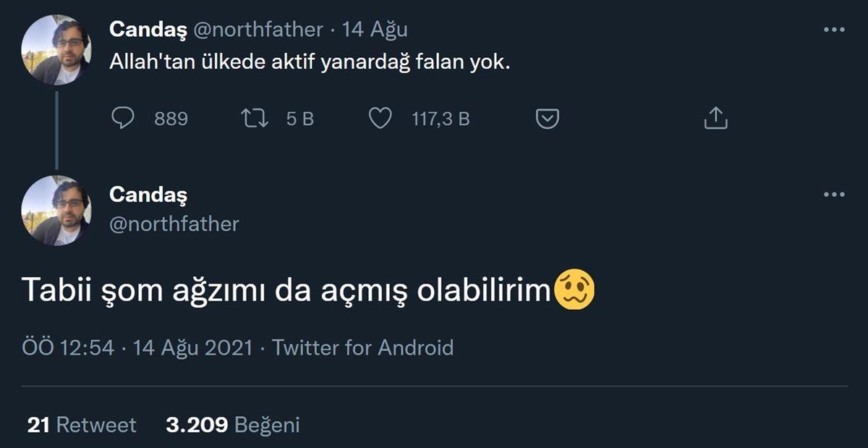Open the 14 Ağu timestamp link
868x448 pixels.
coord(374,30)
